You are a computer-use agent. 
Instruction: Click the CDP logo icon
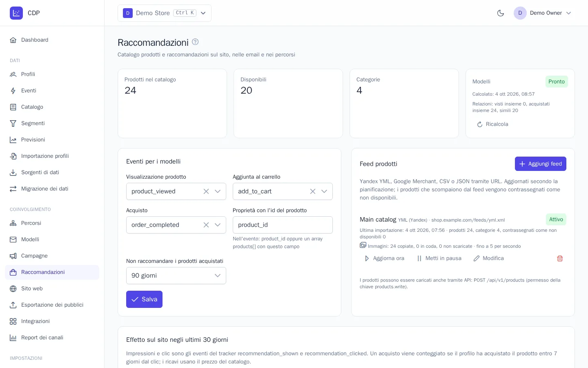pos(16,13)
